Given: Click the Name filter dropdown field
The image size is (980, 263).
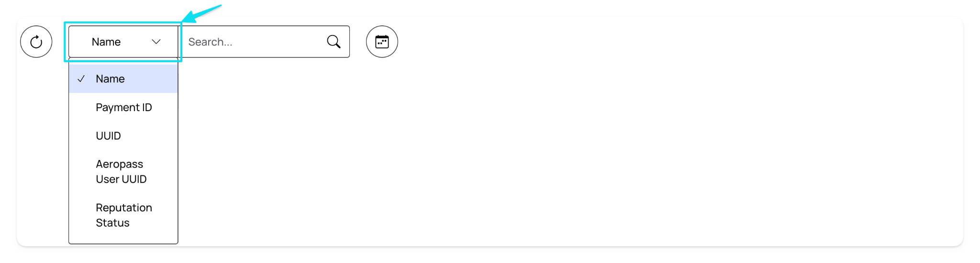Looking at the screenshot, I should (x=123, y=42).
